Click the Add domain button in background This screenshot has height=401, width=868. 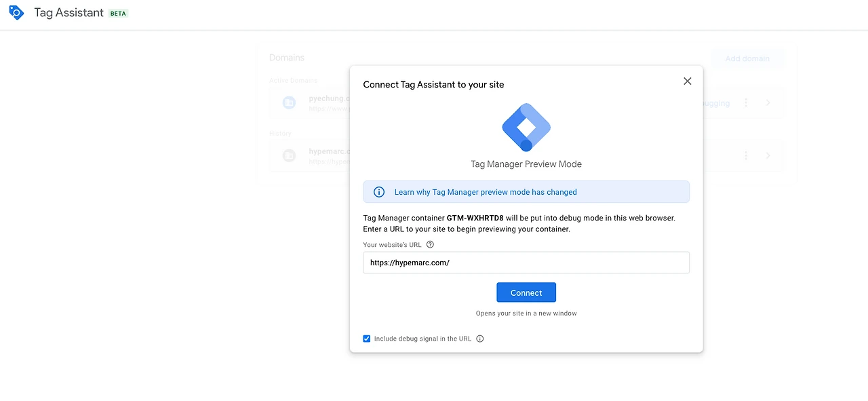pos(747,58)
